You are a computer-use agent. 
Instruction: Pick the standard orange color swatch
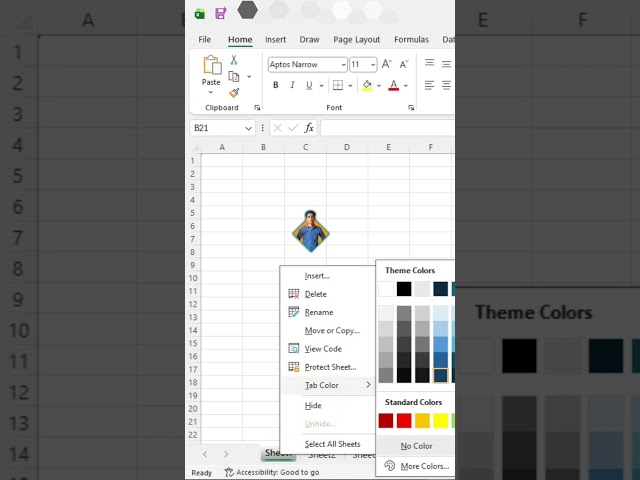pos(422,421)
